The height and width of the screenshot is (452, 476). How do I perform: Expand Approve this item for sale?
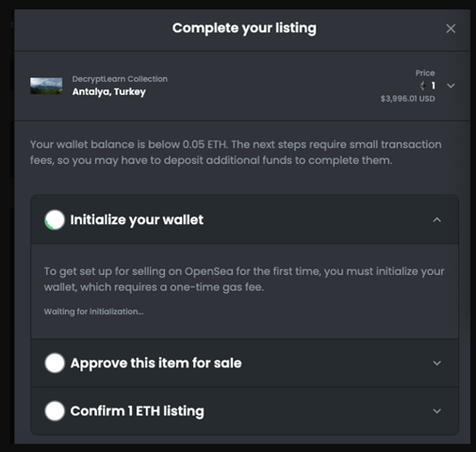point(436,363)
